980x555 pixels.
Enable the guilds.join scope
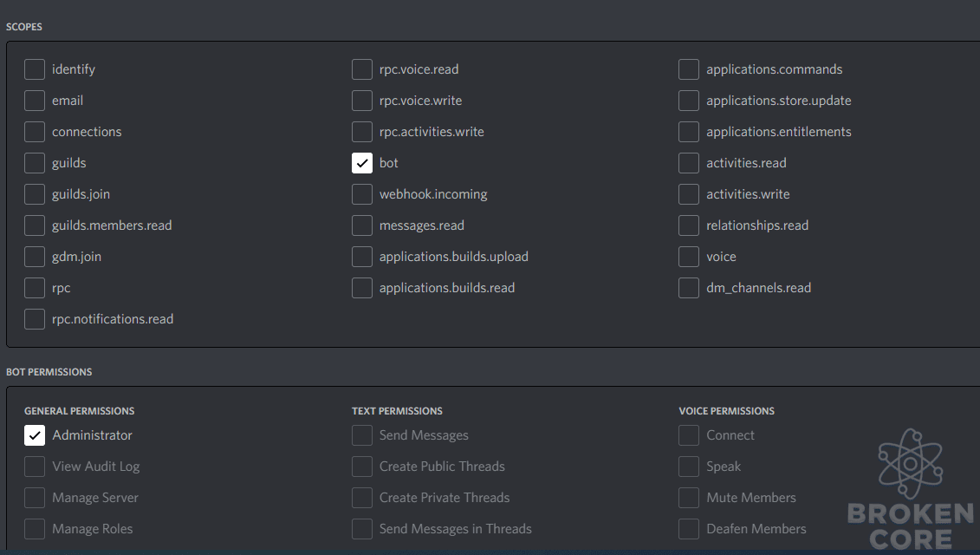click(35, 194)
